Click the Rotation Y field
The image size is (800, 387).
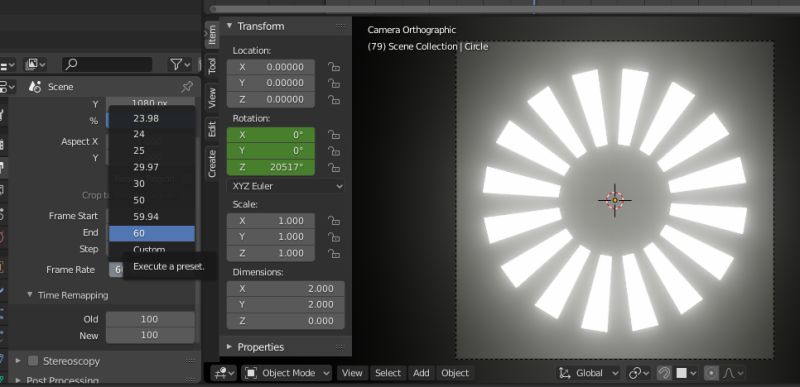270,151
